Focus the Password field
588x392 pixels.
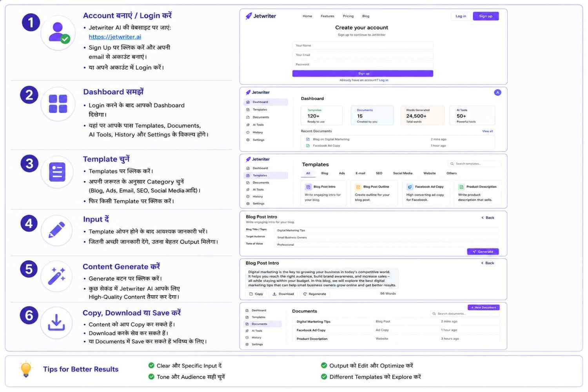coord(363,65)
